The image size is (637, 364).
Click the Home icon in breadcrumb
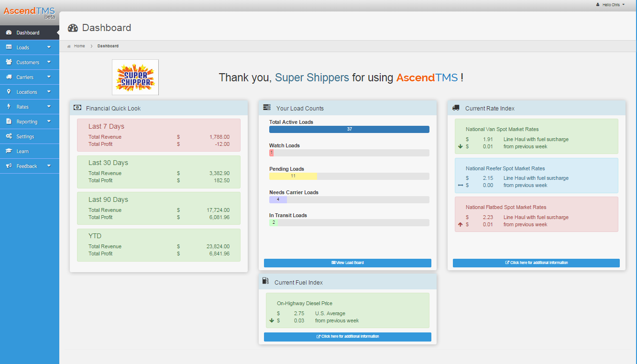69,46
